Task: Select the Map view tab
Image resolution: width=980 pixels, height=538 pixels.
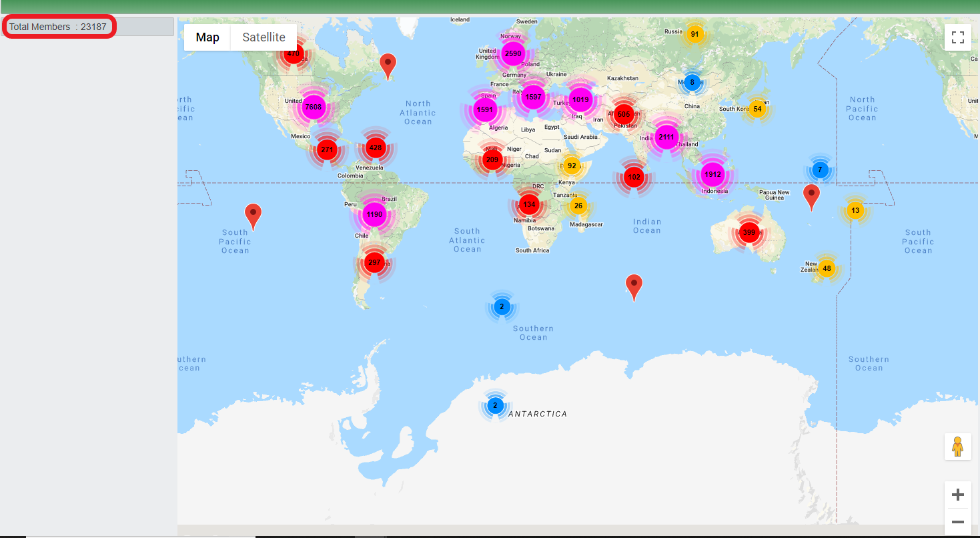Action: tap(207, 37)
